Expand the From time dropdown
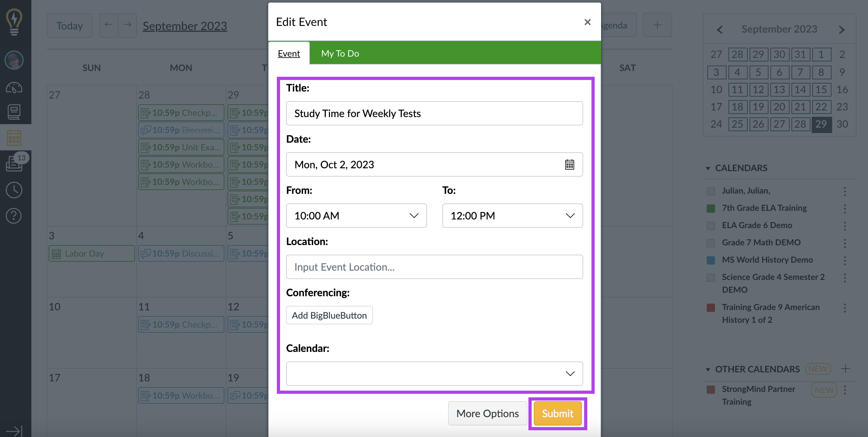The height and width of the screenshot is (437, 868). coord(355,216)
